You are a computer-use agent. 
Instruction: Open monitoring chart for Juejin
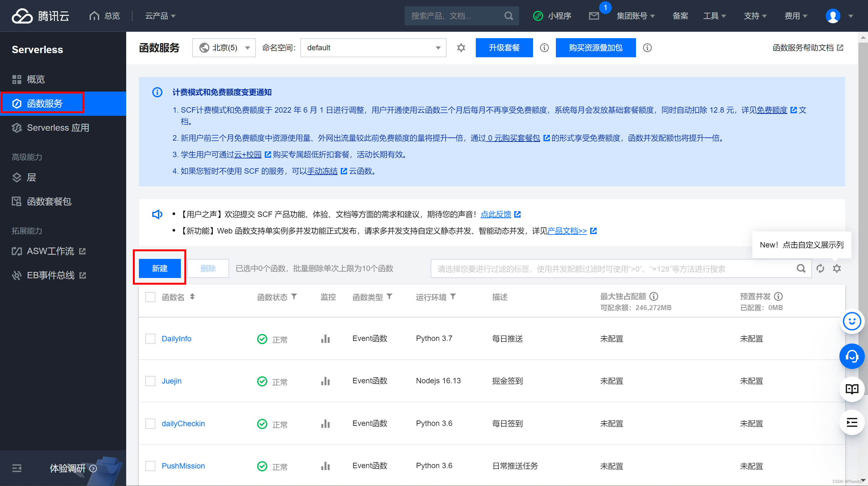tap(325, 381)
